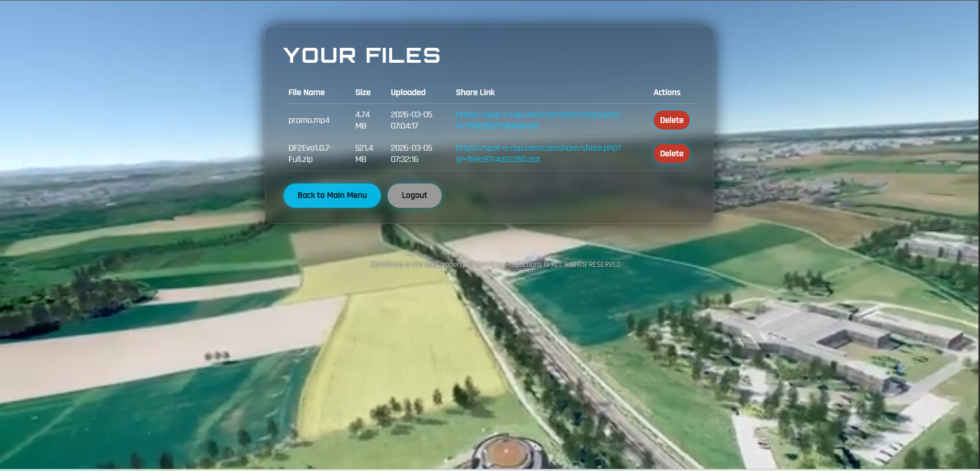Click the File Name column header
Image resolution: width=980 pixels, height=471 pixels.
(306, 93)
